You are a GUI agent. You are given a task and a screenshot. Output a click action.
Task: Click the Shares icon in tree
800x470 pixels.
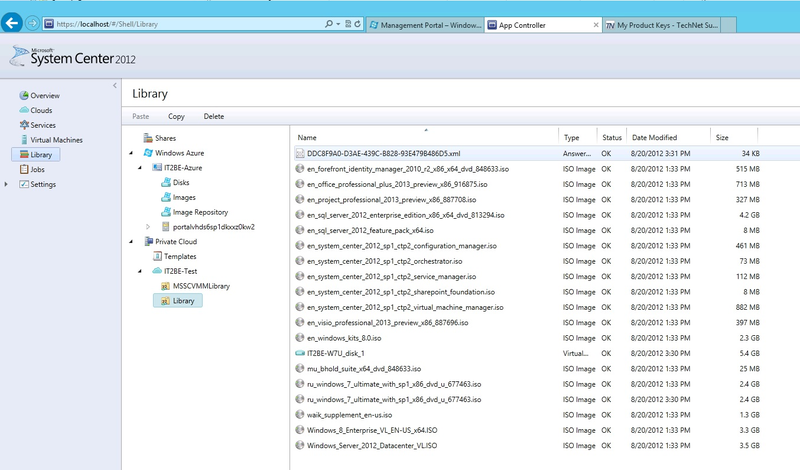click(148, 138)
